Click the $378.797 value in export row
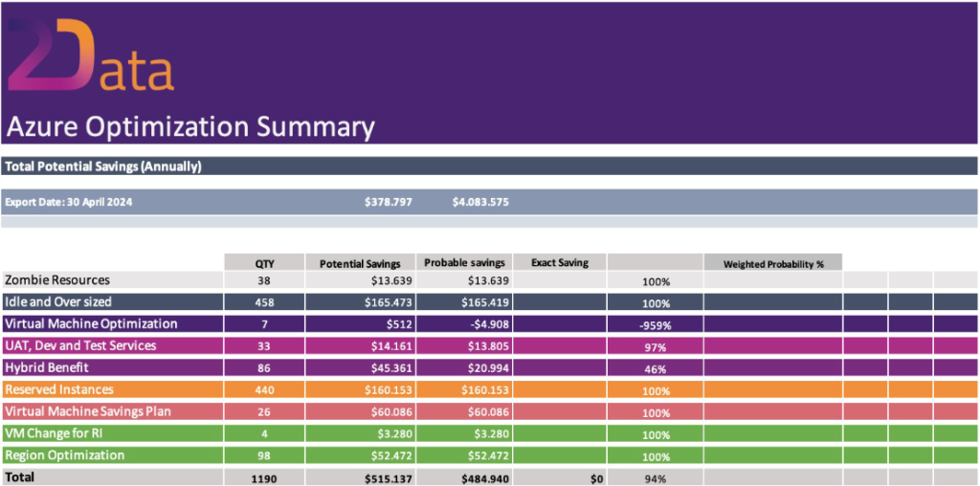980x486 pixels. pos(388,203)
